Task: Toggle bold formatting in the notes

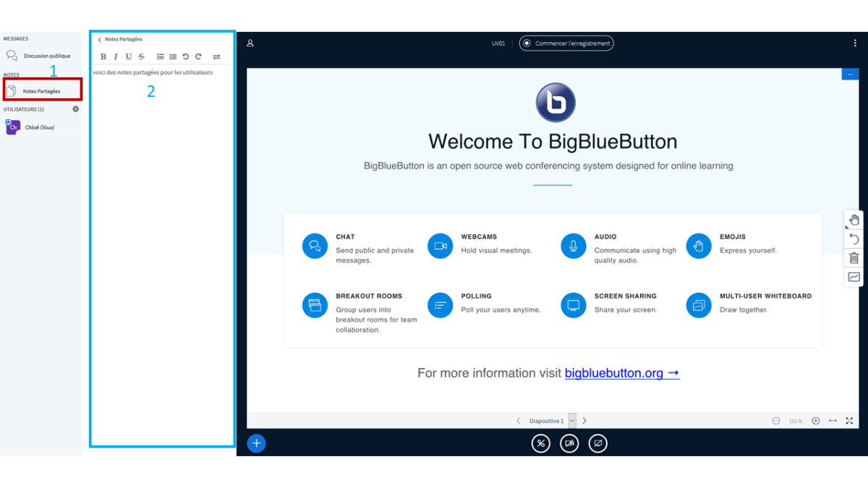Action: point(103,56)
